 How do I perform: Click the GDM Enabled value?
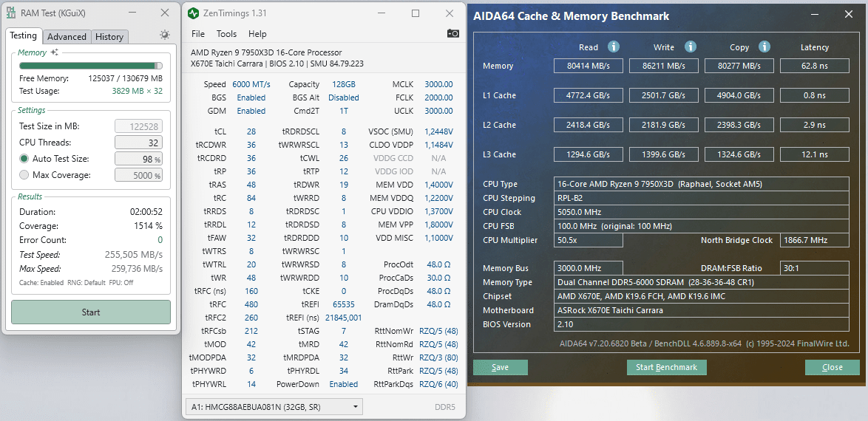tap(251, 112)
